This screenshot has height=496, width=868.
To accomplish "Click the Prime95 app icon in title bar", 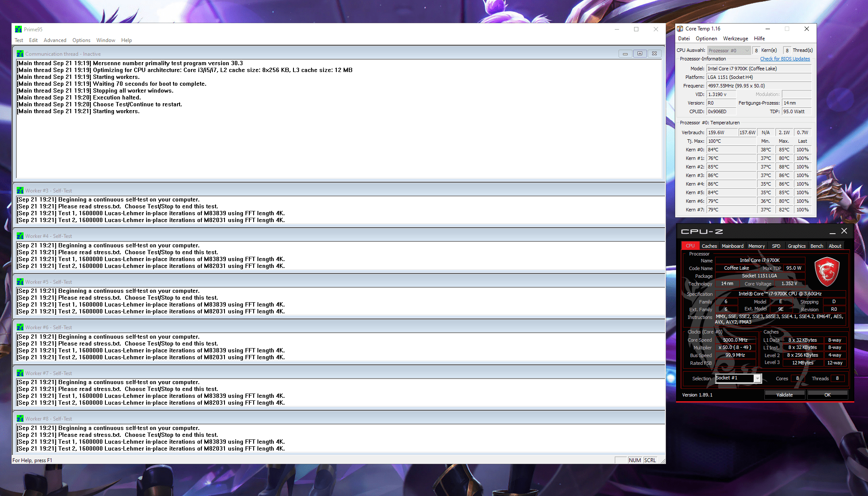I will point(18,29).
